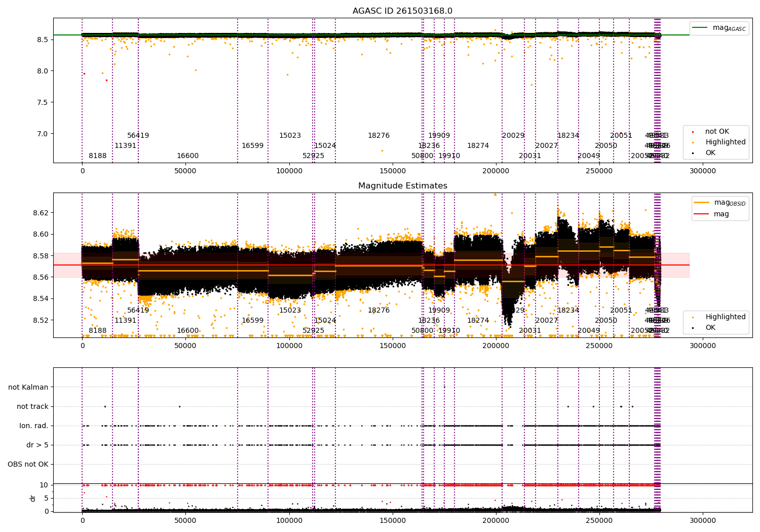Click obsid label 16600 in middle plot
The height and width of the screenshot is (532, 760).
point(187,331)
